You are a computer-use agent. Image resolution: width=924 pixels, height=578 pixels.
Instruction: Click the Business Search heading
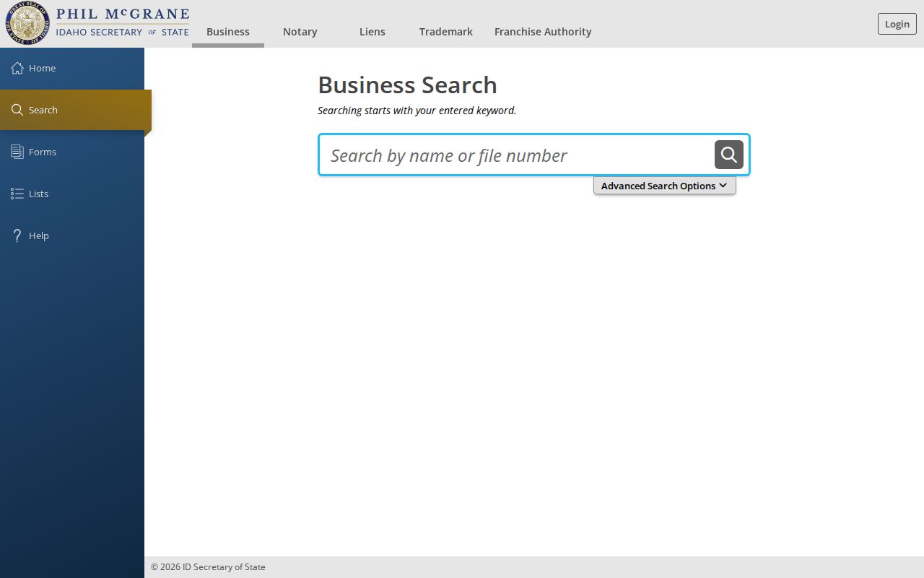(407, 85)
